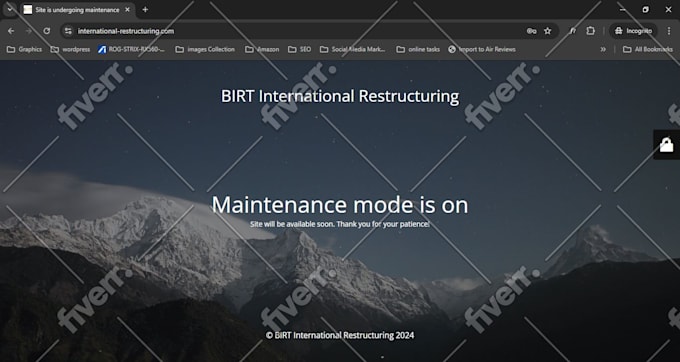Open the password manager key icon

(x=531, y=31)
